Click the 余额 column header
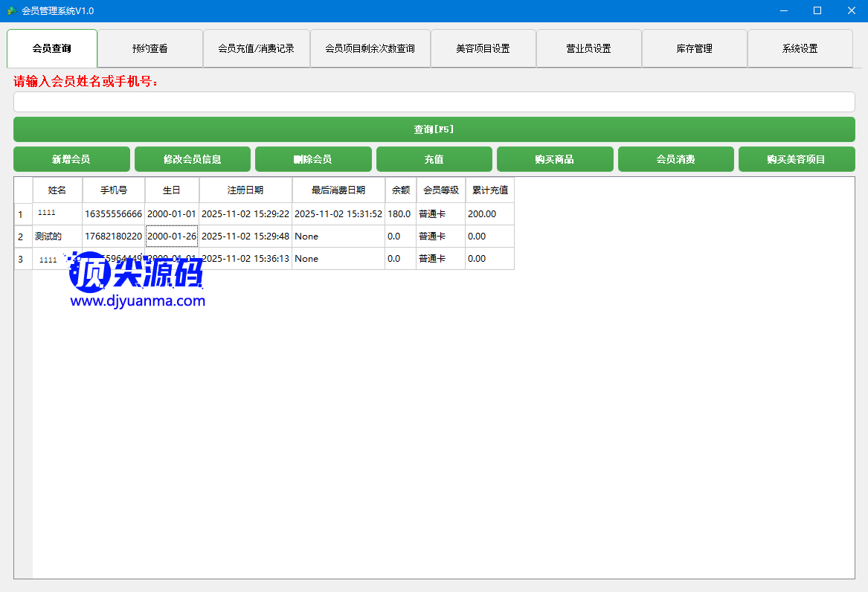868x592 pixels. [x=400, y=190]
